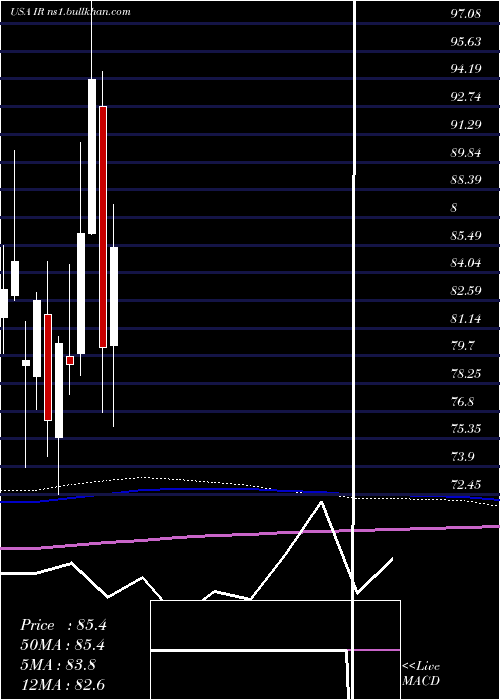Click the white MACD line peak
The width and height of the screenshot is (500, 700).
point(321,503)
